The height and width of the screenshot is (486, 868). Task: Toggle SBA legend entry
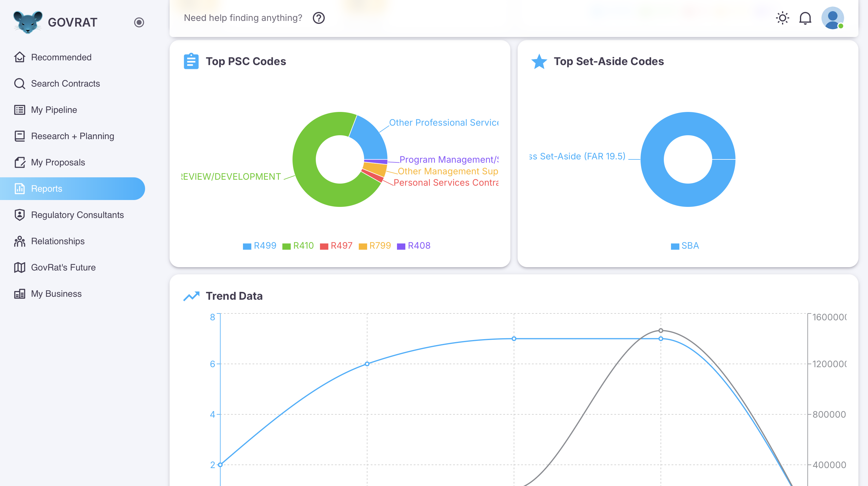point(685,246)
